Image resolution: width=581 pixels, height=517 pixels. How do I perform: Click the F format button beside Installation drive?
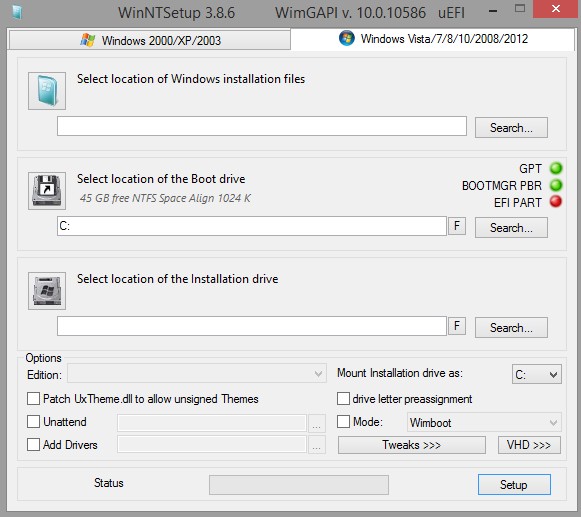click(x=457, y=326)
